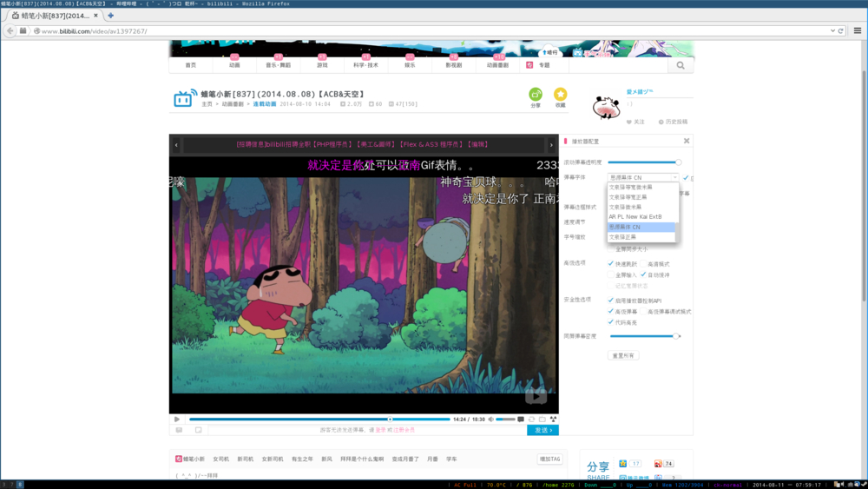Click 增加TAG button

(x=549, y=459)
